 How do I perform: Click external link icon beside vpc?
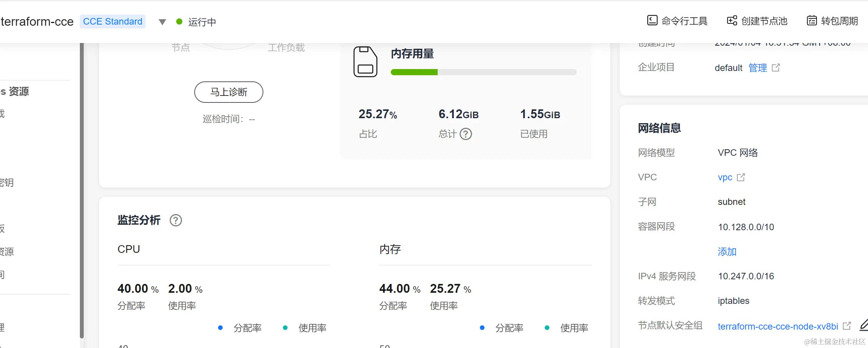[x=741, y=177]
